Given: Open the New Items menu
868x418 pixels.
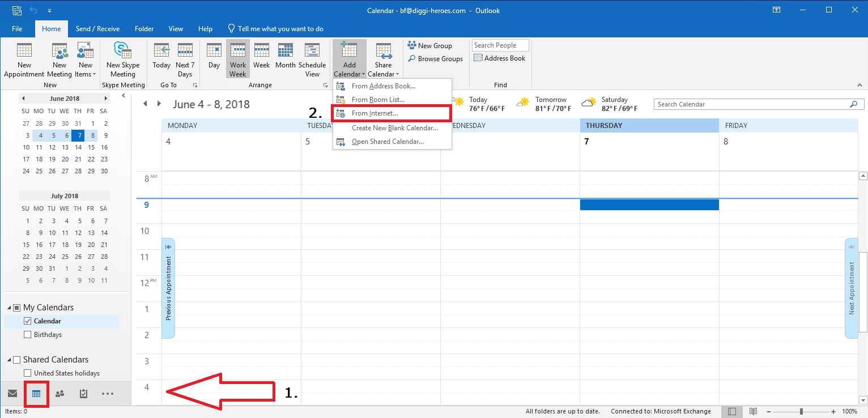Looking at the screenshot, I should pos(86,60).
